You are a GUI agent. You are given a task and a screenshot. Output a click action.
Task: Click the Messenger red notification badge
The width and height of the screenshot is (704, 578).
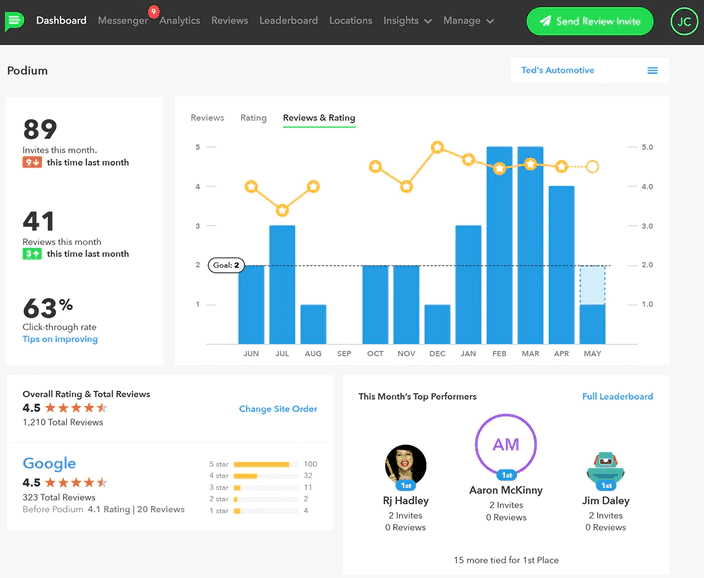click(154, 11)
